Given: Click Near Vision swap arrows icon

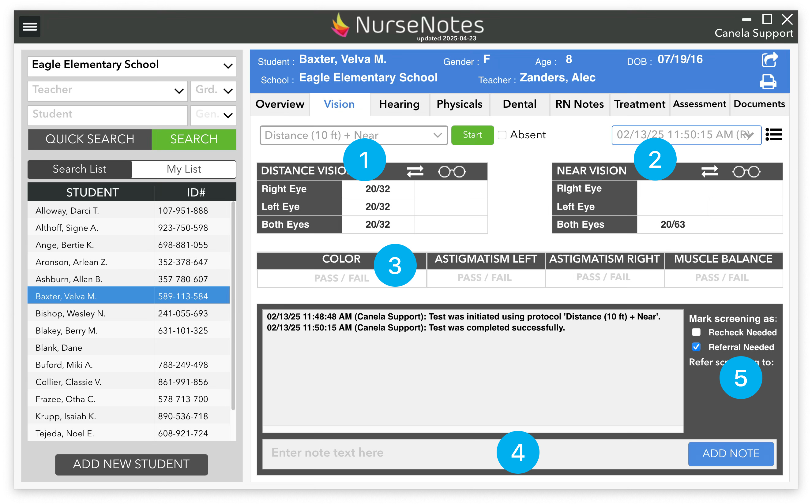Looking at the screenshot, I should click(709, 171).
